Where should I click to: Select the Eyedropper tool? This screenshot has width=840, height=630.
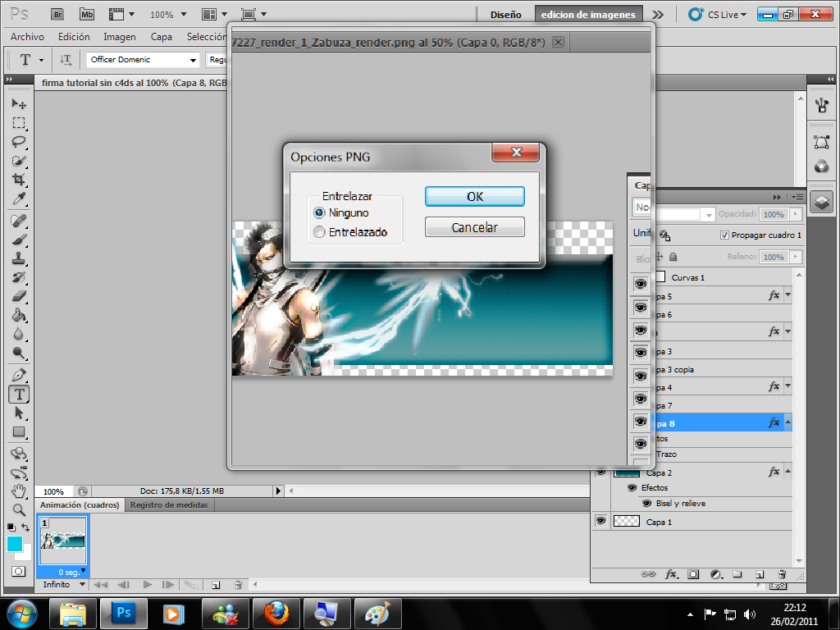coord(19,199)
